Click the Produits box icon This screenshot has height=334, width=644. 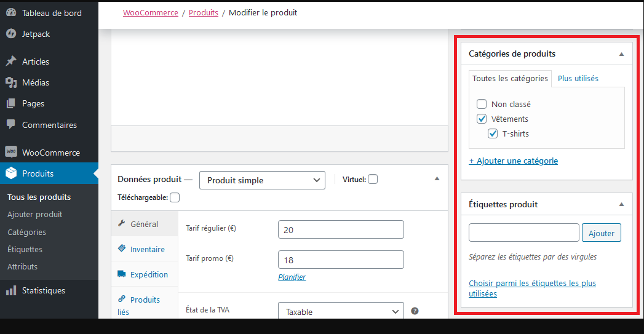tap(11, 173)
